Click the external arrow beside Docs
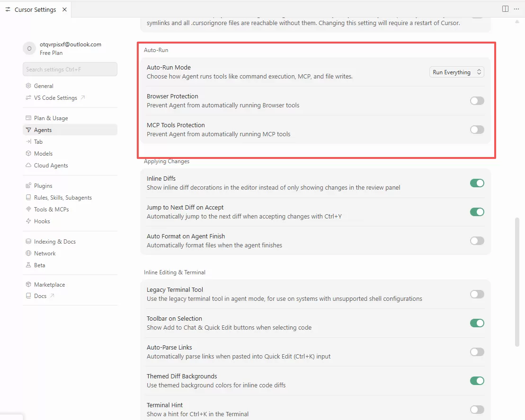The width and height of the screenshot is (525, 420). pyautogui.click(x=52, y=296)
